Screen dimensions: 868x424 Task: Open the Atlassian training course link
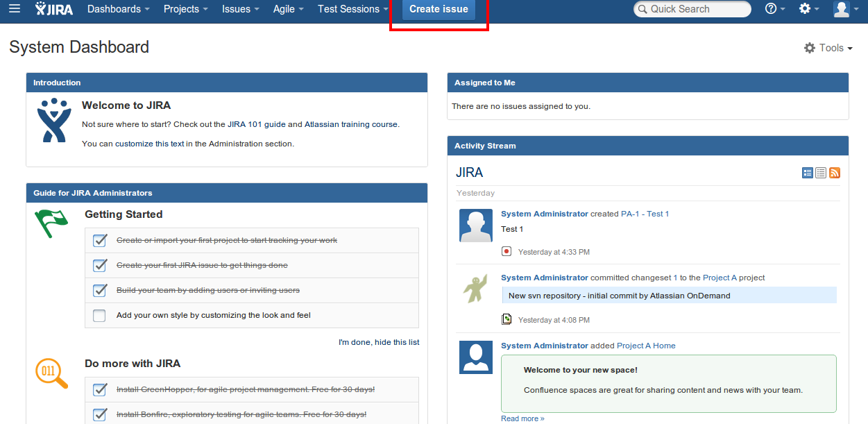click(352, 124)
